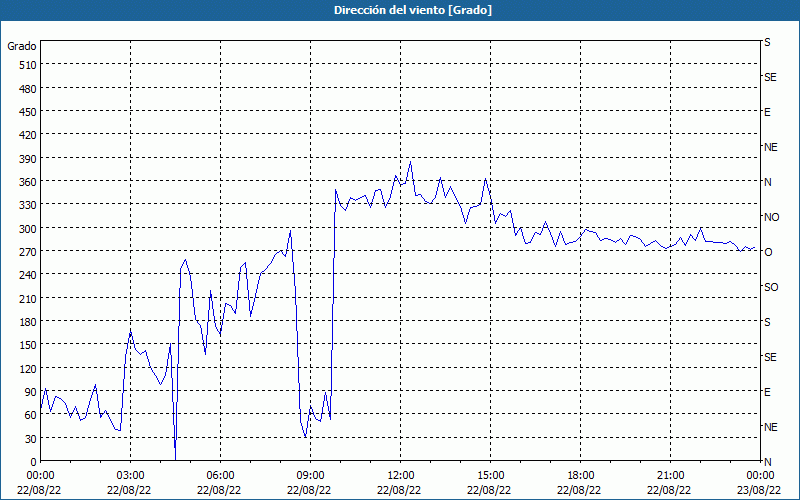This screenshot has width=800, height=500.
Task: Click the 'E' compass label at the 90 level
Action: tap(767, 392)
